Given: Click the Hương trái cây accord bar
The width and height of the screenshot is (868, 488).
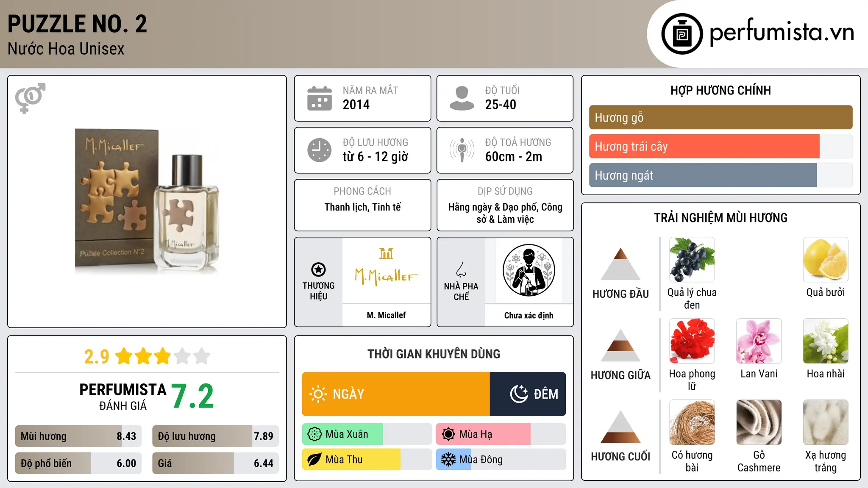Looking at the screenshot, I should click(721, 147).
